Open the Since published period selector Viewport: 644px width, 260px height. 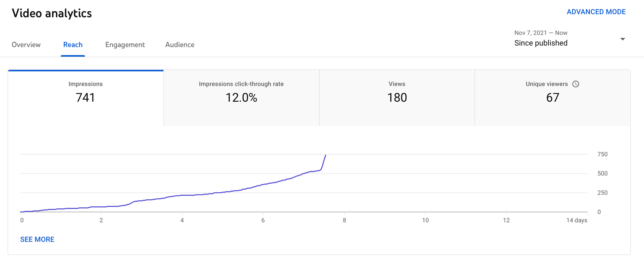pyautogui.click(x=541, y=43)
